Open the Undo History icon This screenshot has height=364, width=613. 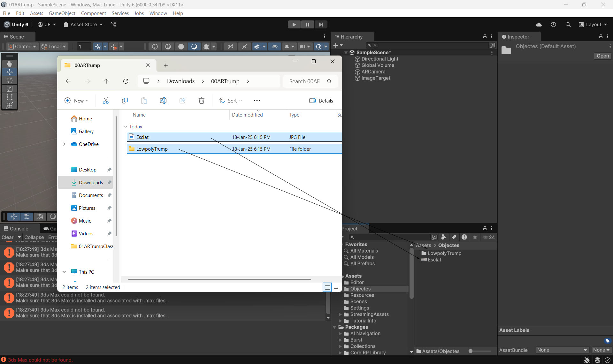(x=554, y=25)
